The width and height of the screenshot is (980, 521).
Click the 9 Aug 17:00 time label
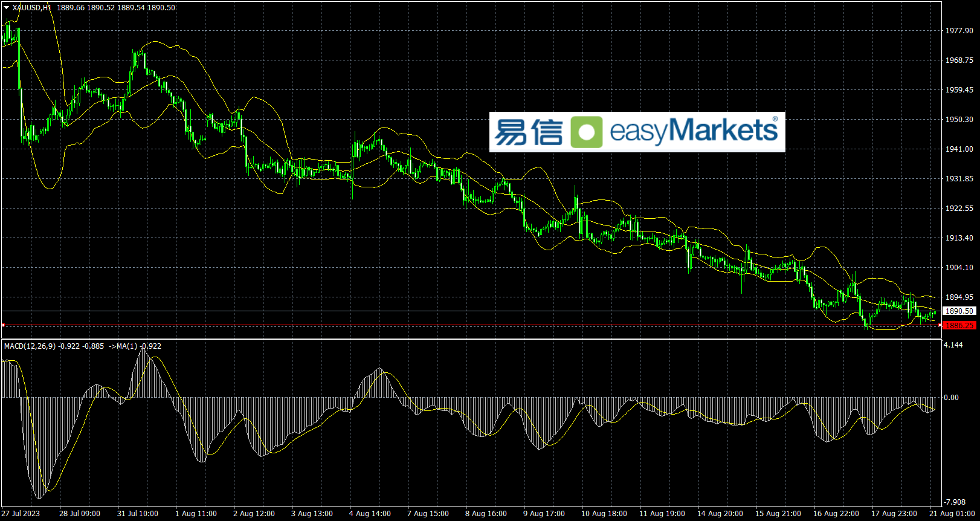click(544, 514)
